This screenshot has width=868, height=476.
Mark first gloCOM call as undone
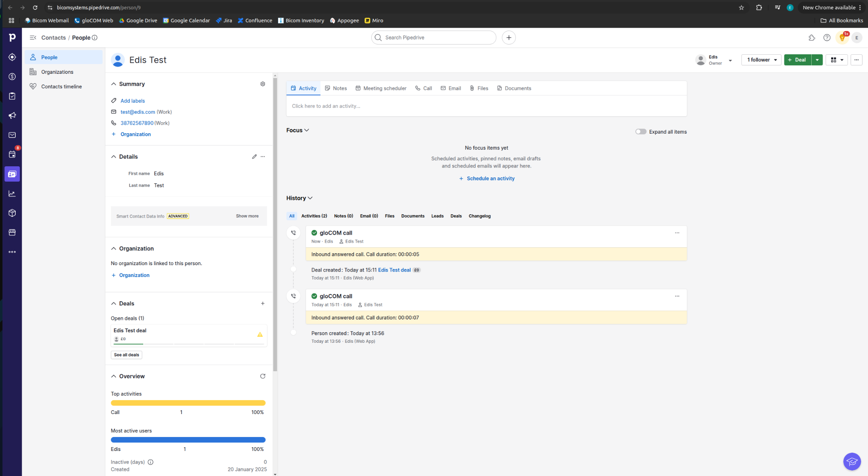314,232
